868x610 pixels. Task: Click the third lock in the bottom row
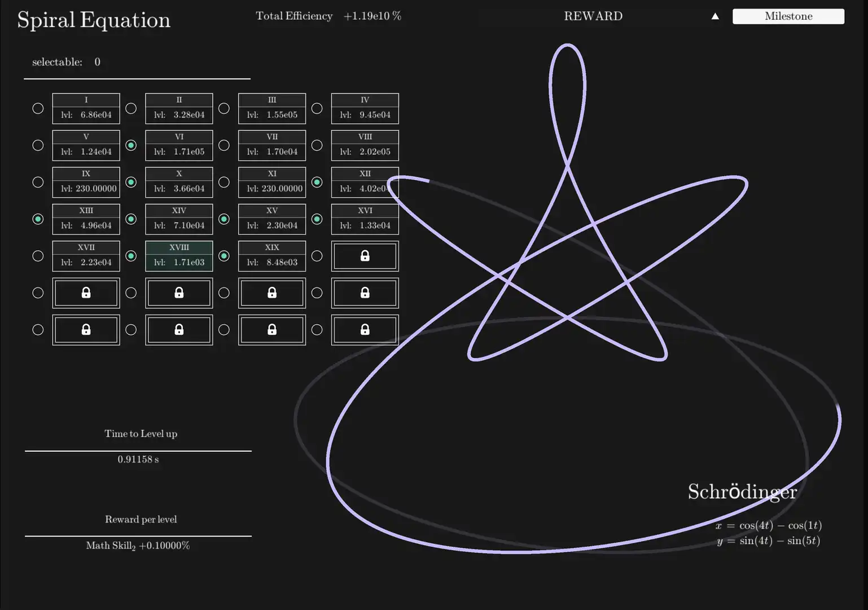tap(271, 329)
